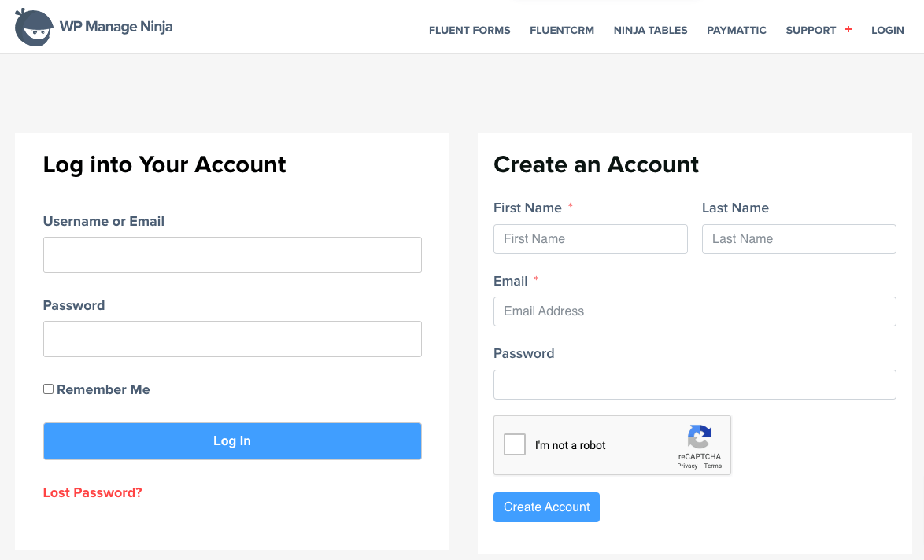Open the FluentCRM menu item
The width and height of the screenshot is (924, 560).
[562, 31]
